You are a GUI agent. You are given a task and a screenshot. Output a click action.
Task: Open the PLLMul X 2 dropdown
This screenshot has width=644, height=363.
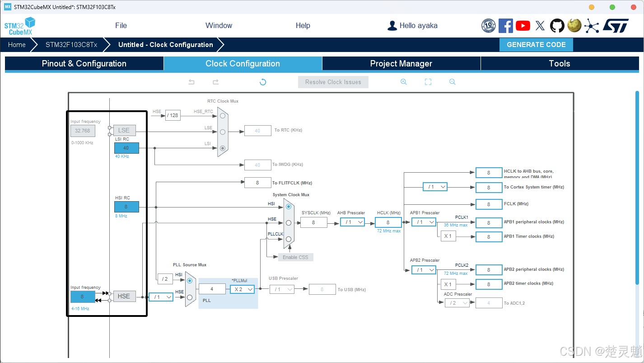point(243,289)
